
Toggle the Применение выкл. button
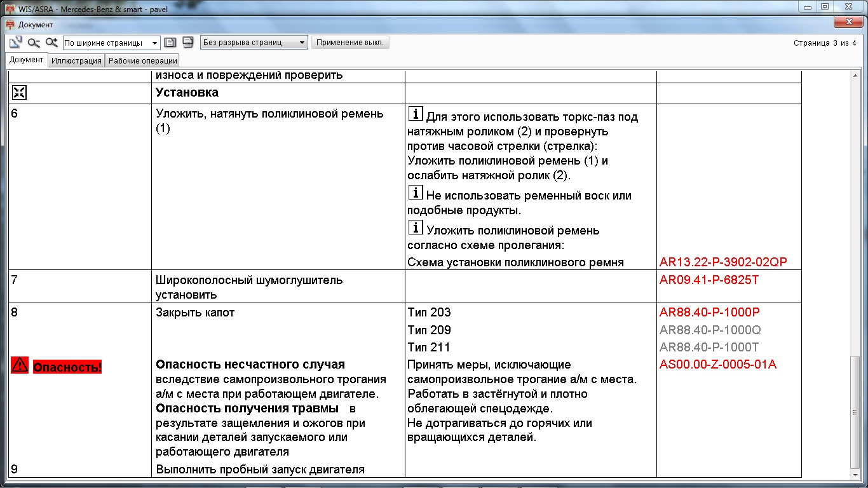point(350,43)
